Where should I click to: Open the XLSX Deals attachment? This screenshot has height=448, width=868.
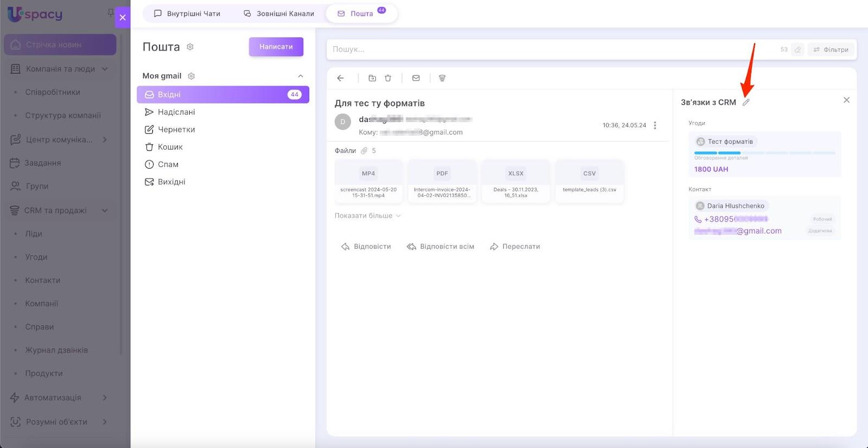(x=516, y=182)
